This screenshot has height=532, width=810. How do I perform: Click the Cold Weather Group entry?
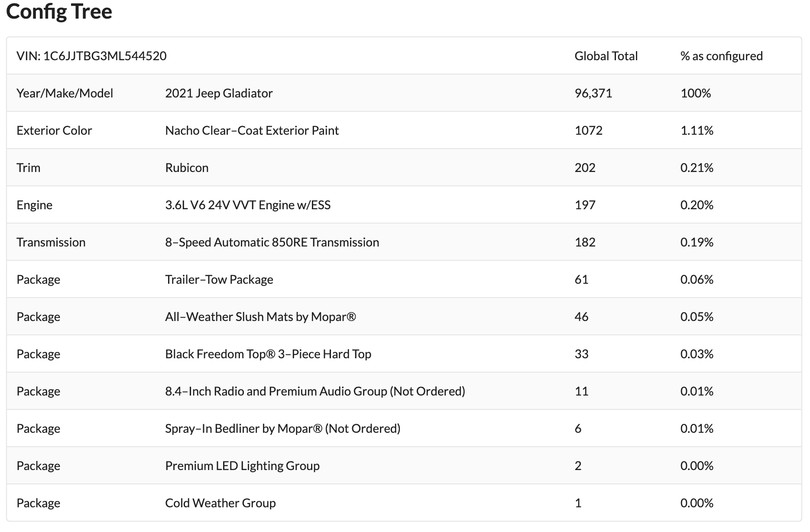(x=220, y=503)
